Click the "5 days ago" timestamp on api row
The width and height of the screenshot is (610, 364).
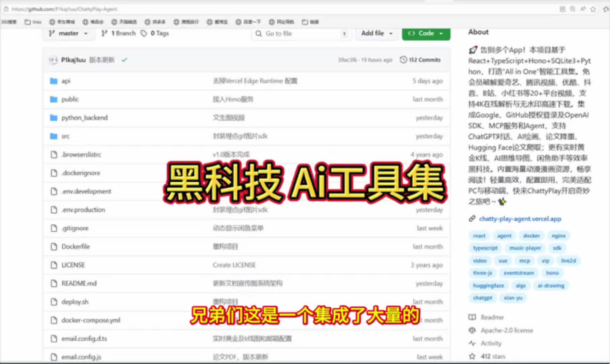pyautogui.click(x=428, y=81)
